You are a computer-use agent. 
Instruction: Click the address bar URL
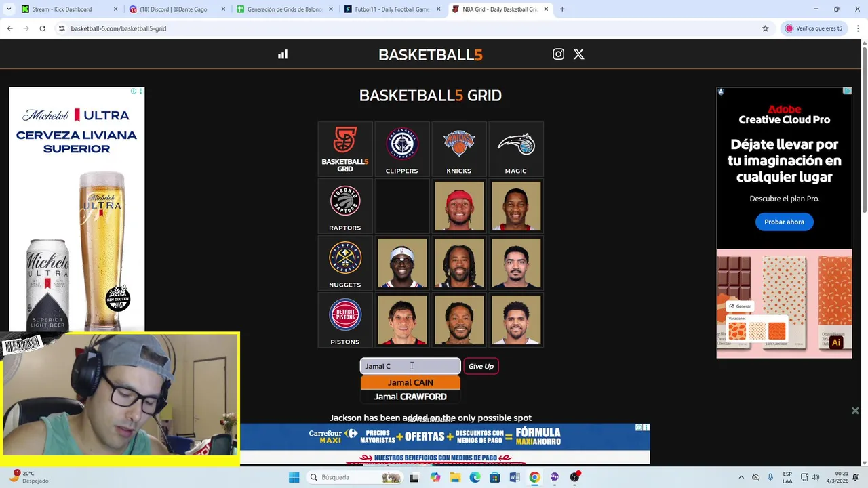click(119, 28)
